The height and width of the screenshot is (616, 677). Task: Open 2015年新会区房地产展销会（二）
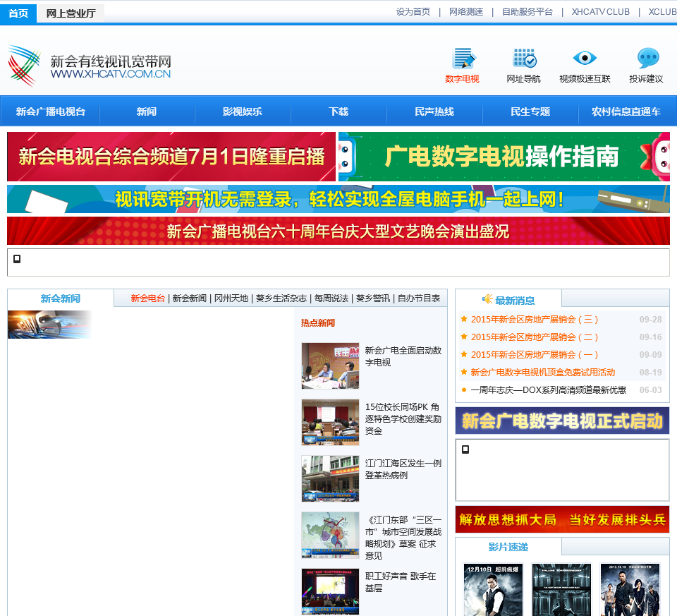pos(534,337)
